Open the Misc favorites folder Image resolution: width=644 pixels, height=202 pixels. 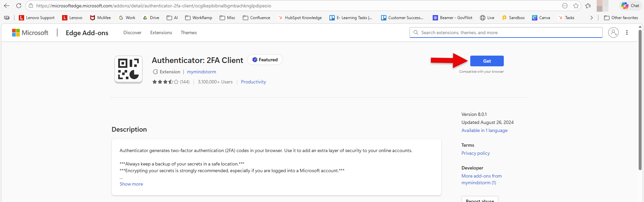tap(227, 18)
